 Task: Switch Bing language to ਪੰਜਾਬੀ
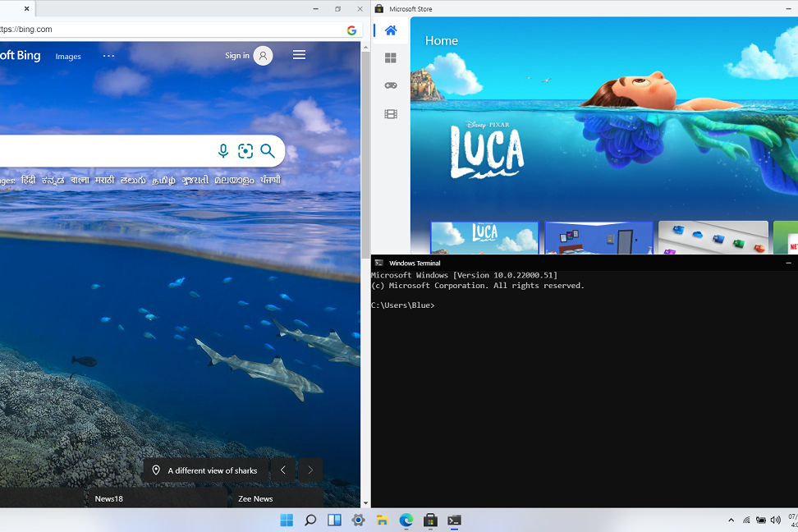pos(271,181)
